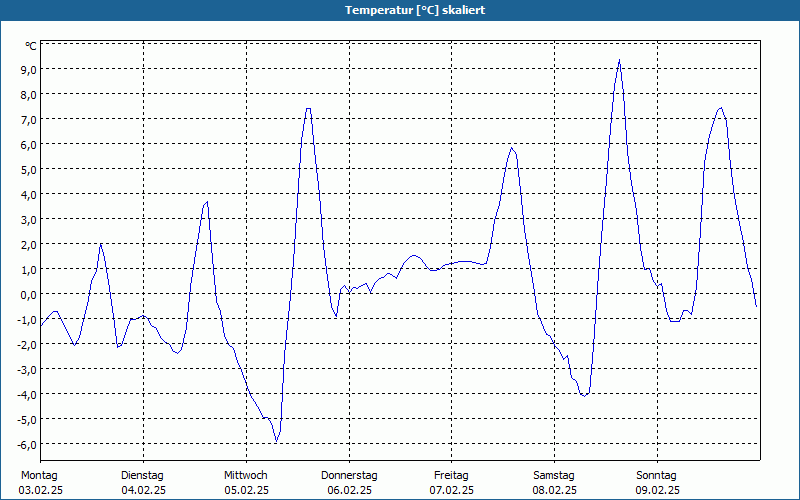Click the -1,0 y-axis label
This screenshot has width=800, height=500.
[x=27, y=319]
